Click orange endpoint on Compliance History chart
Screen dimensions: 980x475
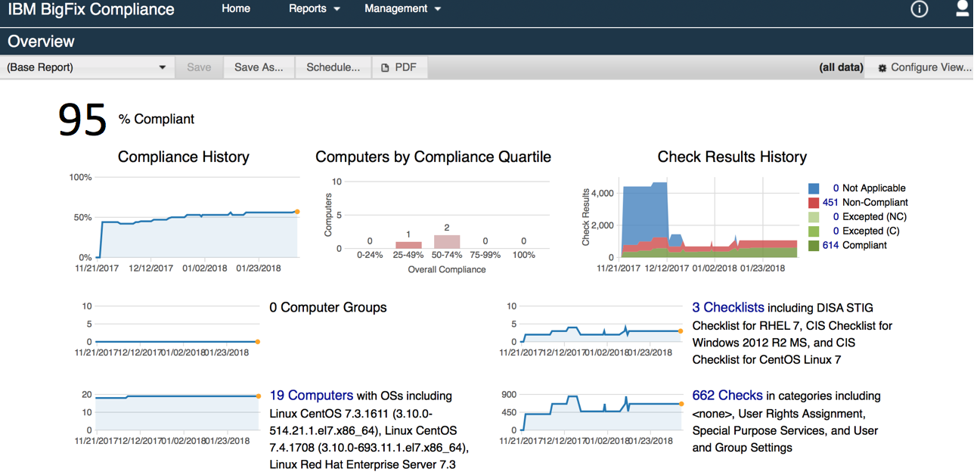tap(297, 212)
